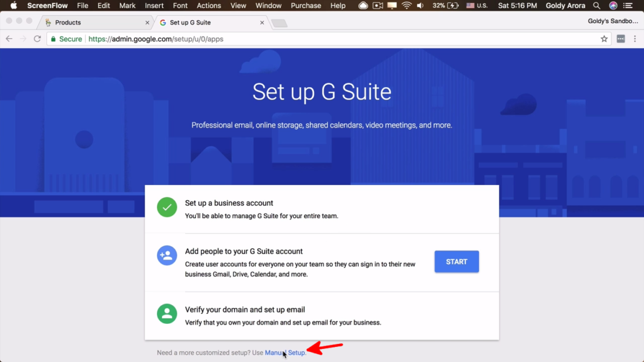Image resolution: width=644 pixels, height=362 pixels.
Task: Click the add people icon
Action: 167,255
